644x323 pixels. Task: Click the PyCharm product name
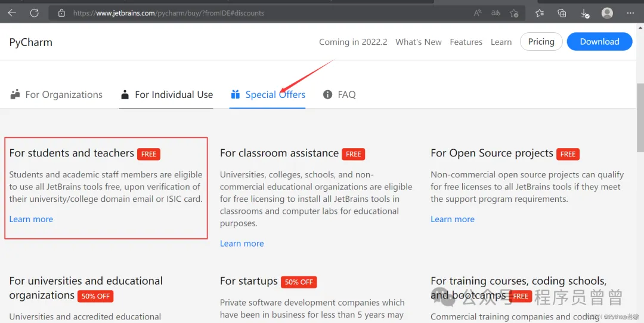[x=31, y=42]
